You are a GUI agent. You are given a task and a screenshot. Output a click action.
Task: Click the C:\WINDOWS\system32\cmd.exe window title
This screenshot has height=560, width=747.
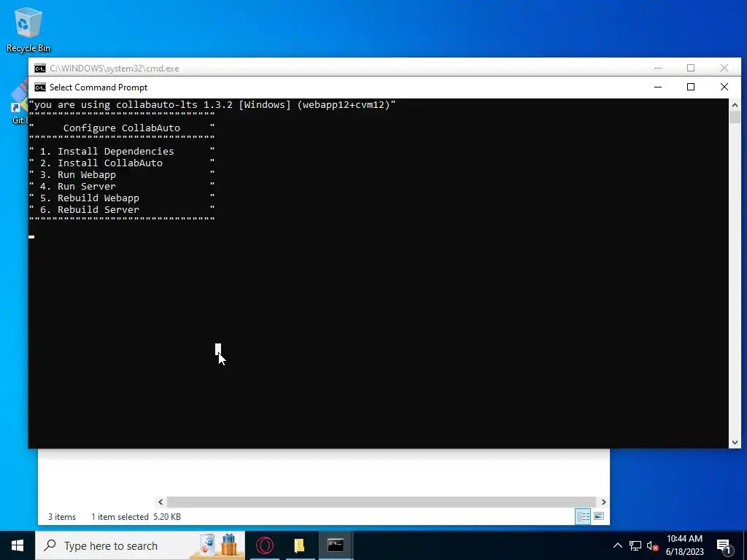115,68
